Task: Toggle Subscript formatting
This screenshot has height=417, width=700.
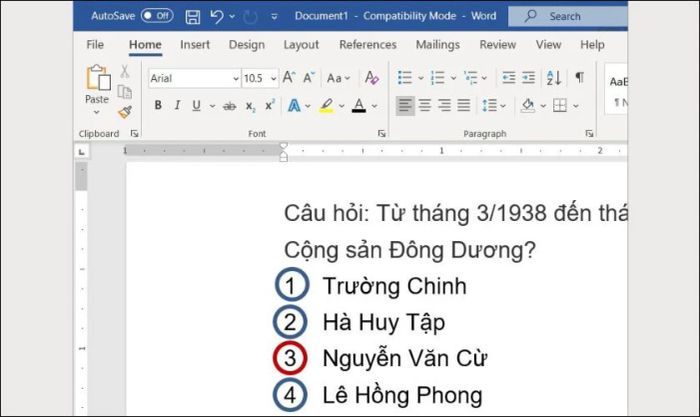Action: coord(250,106)
